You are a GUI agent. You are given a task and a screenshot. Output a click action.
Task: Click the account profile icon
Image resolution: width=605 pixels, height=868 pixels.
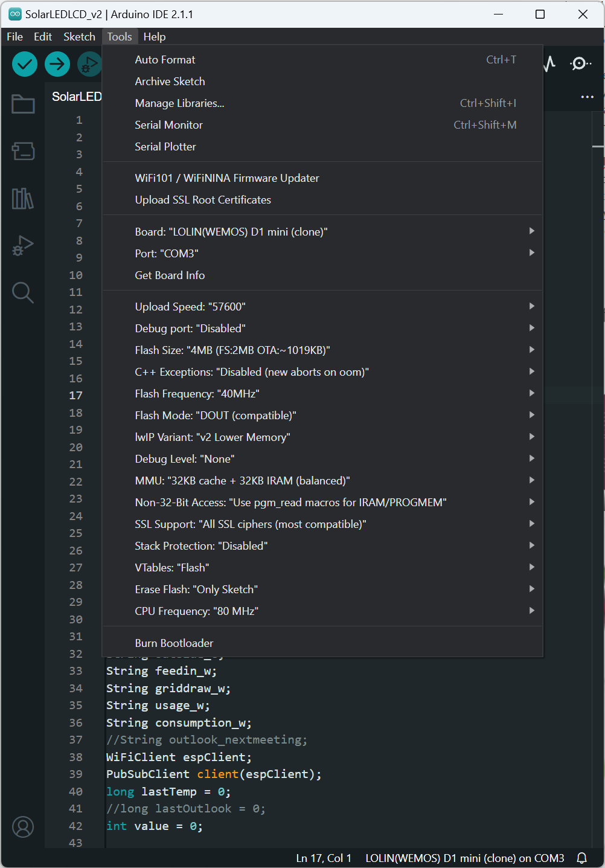[x=23, y=827]
